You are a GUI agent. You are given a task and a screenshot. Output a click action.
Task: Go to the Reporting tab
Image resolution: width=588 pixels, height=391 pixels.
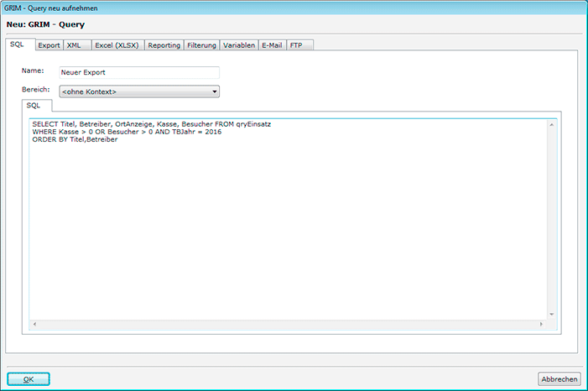click(x=164, y=45)
